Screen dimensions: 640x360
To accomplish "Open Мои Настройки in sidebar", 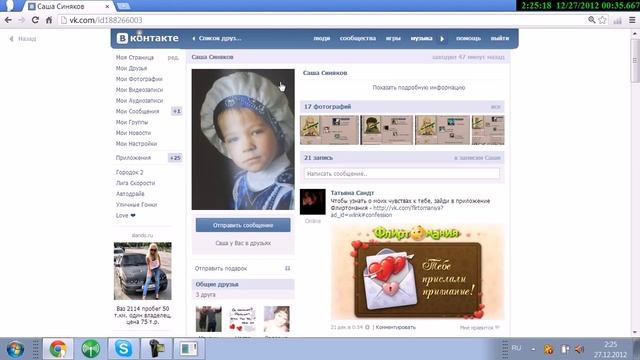I will 136,144.
